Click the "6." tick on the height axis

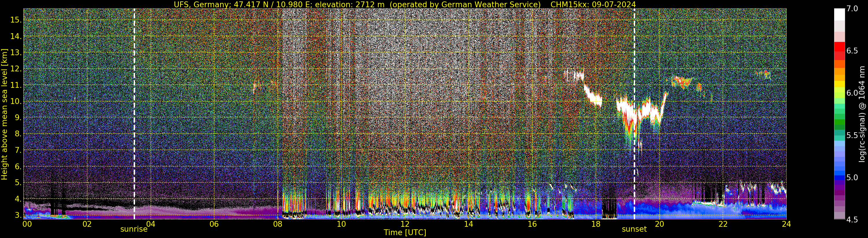[x=18, y=166]
